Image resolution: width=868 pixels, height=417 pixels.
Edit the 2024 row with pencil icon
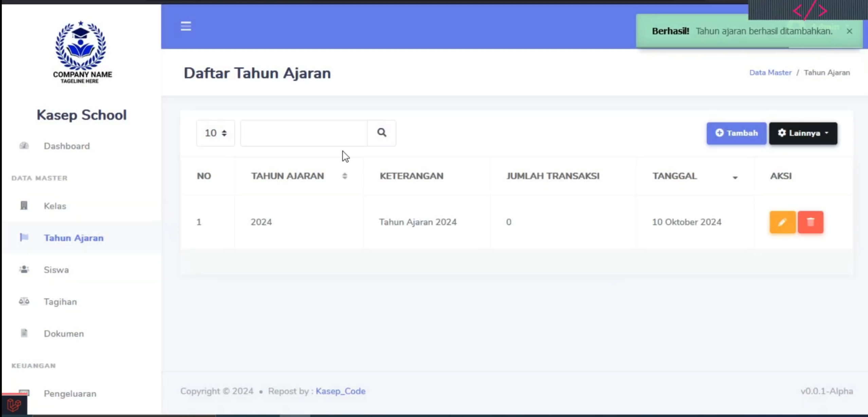click(782, 222)
